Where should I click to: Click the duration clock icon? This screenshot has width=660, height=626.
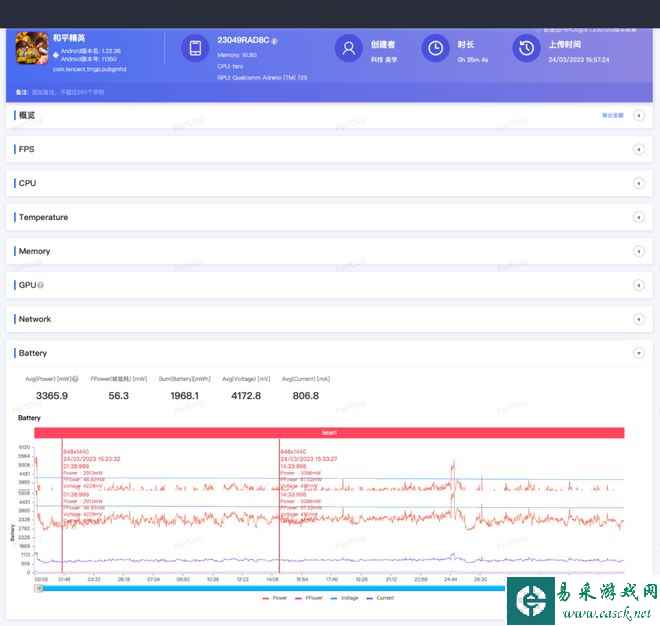click(435, 48)
